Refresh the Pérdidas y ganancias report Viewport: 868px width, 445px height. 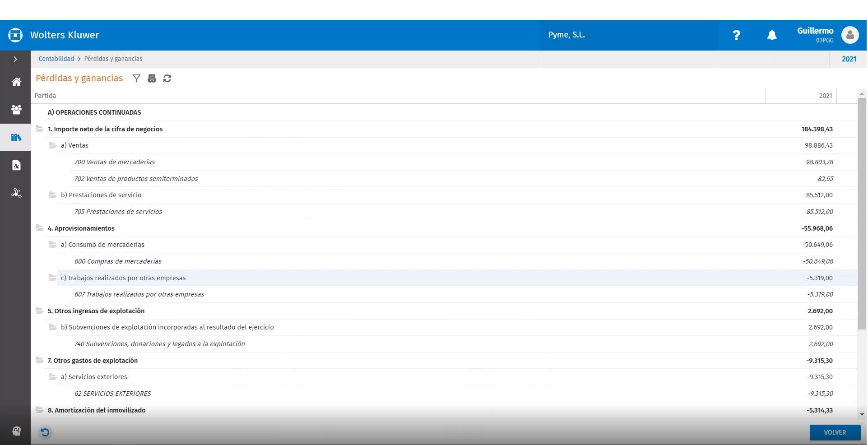click(x=167, y=79)
